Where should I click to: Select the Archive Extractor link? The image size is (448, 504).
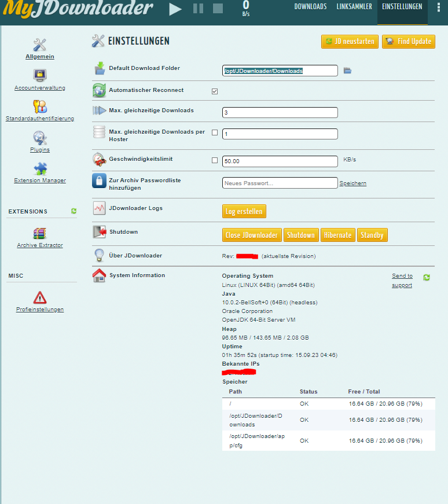click(x=40, y=245)
